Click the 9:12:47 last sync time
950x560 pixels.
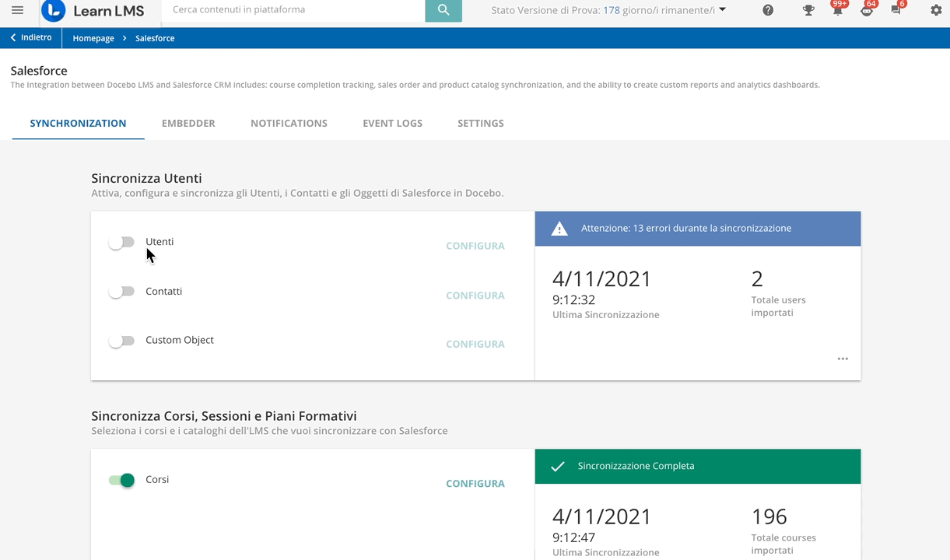(573, 537)
